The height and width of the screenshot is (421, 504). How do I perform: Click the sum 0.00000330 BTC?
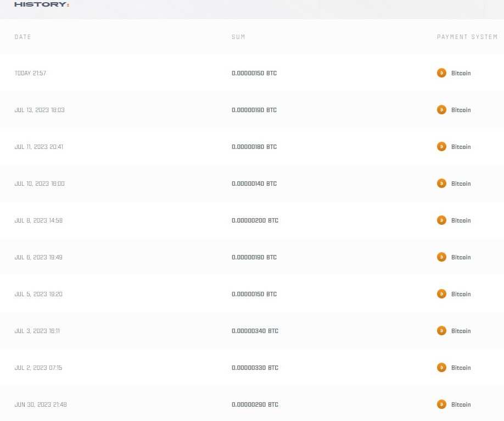click(255, 368)
